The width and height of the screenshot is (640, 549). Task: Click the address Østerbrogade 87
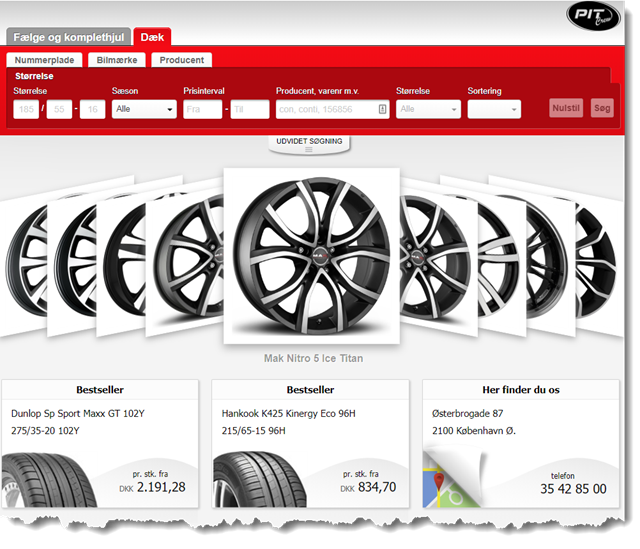click(x=467, y=413)
